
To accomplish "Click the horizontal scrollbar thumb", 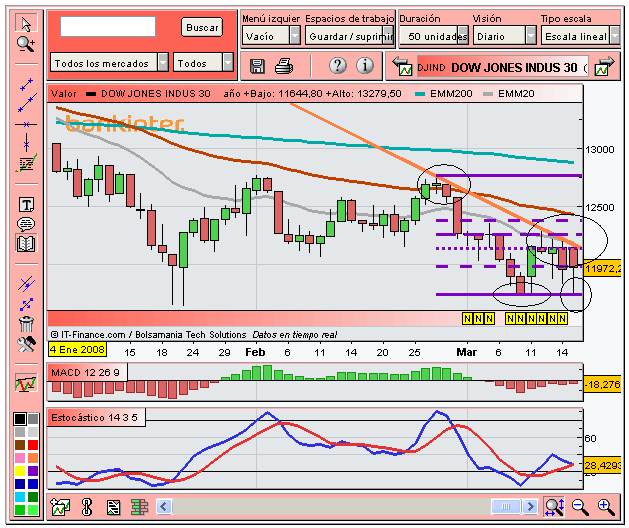I will point(506,506).
